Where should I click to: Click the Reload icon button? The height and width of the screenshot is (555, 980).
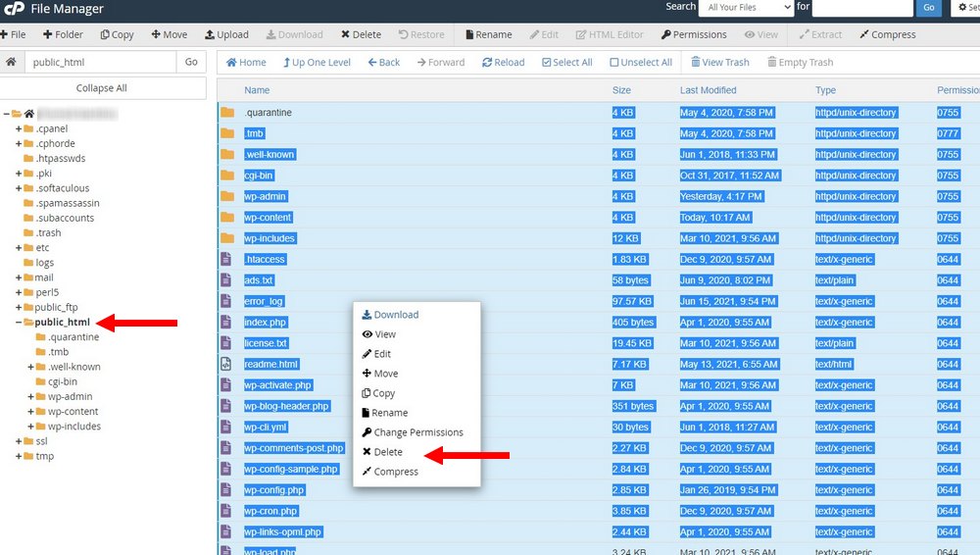[503, 62]
